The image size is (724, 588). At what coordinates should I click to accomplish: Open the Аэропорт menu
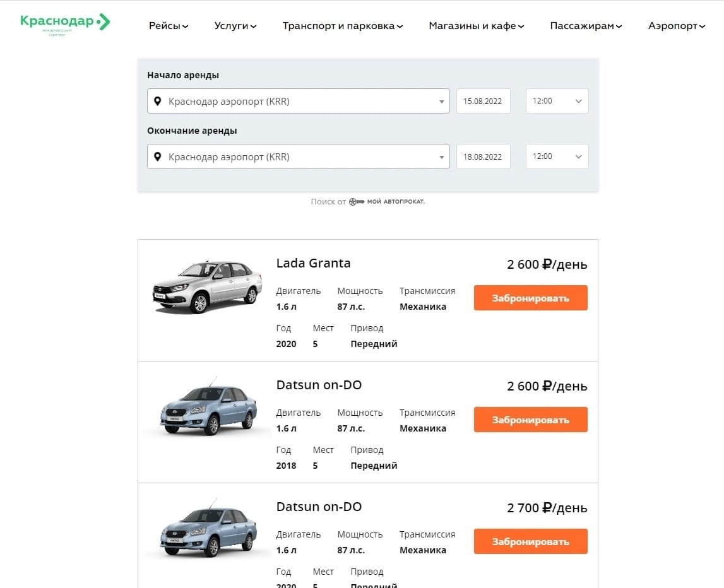coord(676,26)
